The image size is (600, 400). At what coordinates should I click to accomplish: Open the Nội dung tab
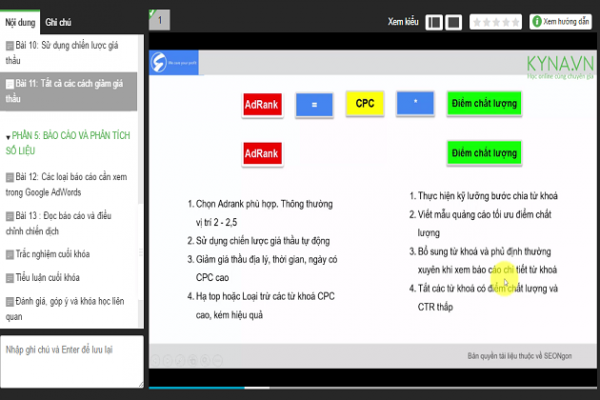point(20,21)
